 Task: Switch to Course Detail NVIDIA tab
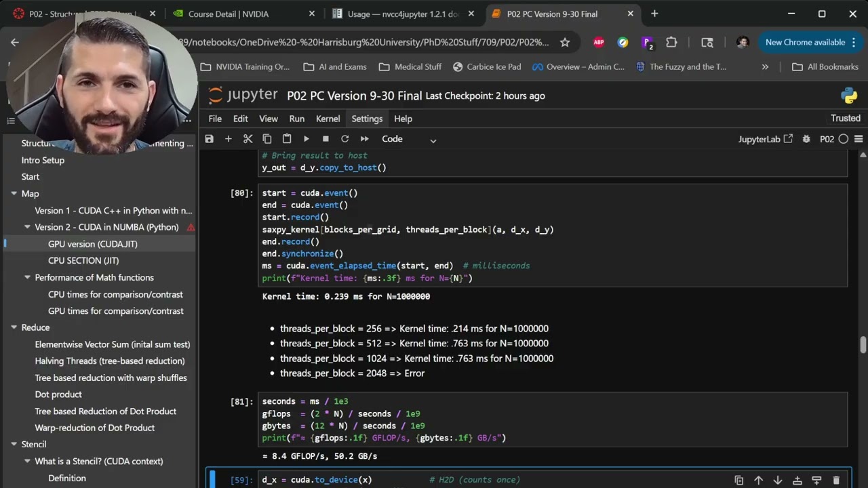click(243, 14)
